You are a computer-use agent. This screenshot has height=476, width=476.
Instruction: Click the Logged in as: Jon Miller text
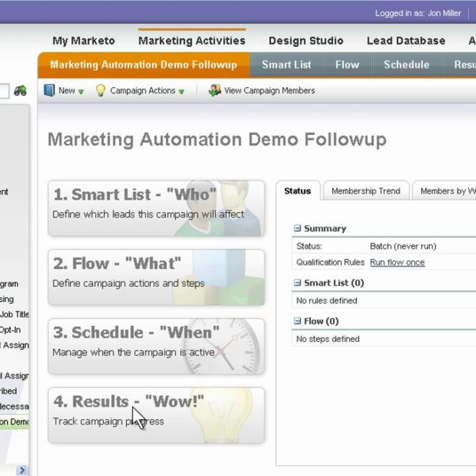coord(418,14)
